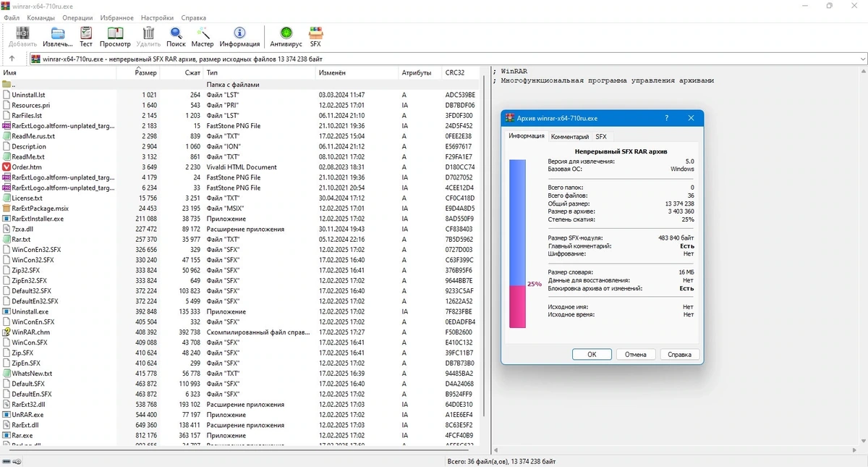Open the Info (Информация) toolbar icon
The width and height of the screenshot is (868, 467).
click(x=239, y=33)
